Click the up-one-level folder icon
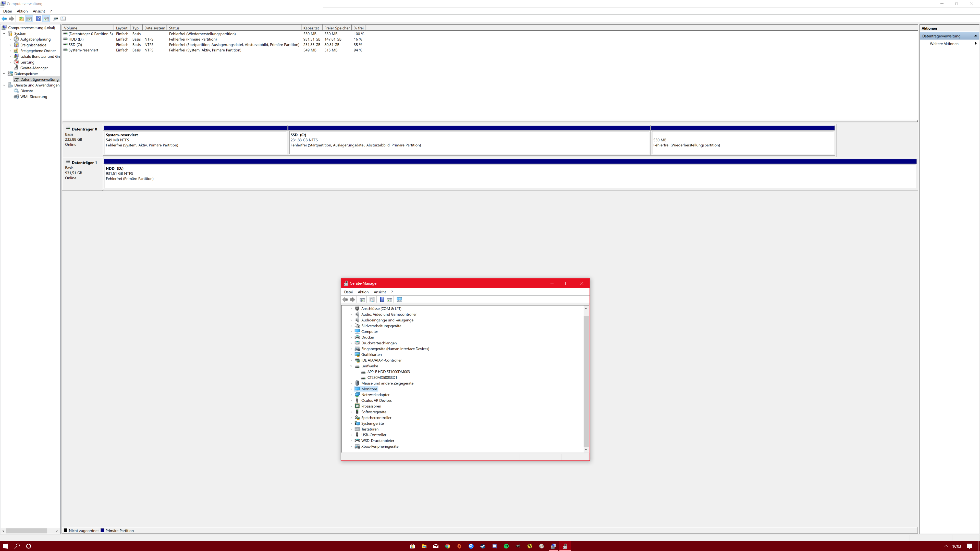Image resolution: width=980 pixels, height=551 pixels. (21, 19)
